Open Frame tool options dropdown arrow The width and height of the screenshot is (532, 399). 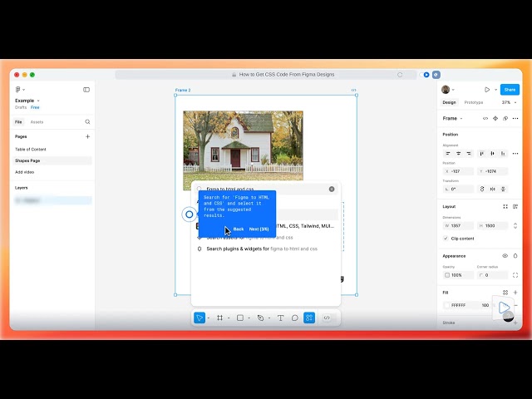pos(229,318)
